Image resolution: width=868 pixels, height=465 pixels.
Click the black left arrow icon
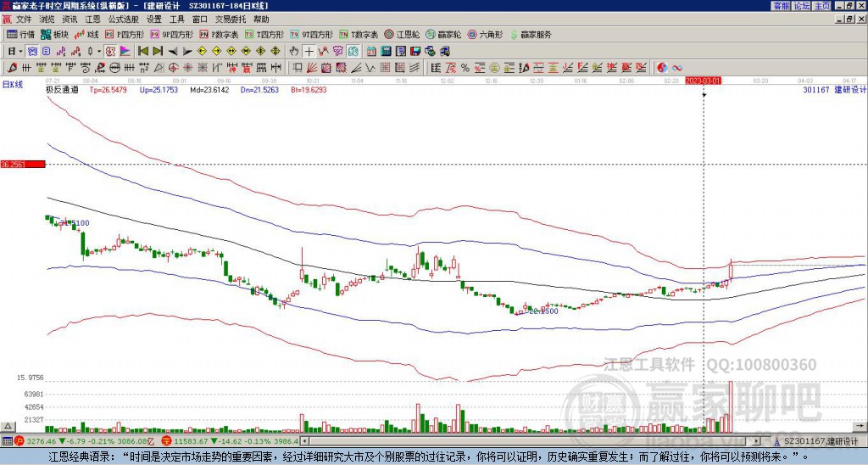(173, 52)
